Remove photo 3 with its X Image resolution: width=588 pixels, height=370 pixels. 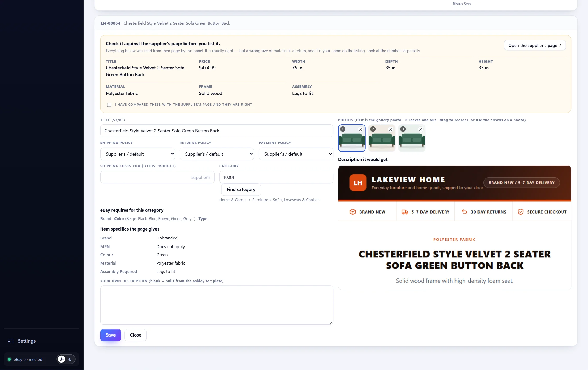[x=421, y=129]
